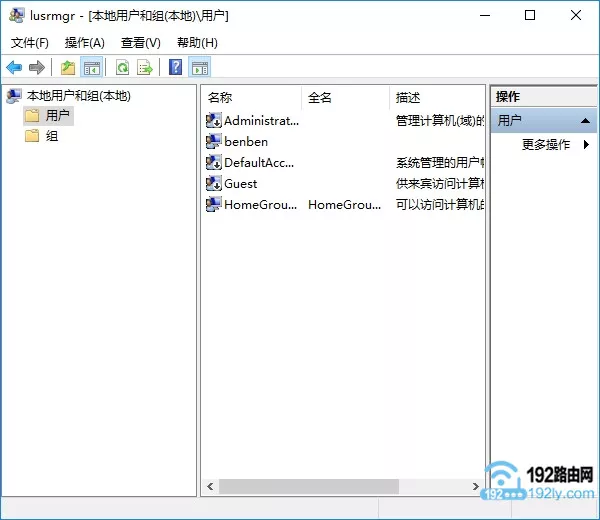The width and height of the screenshot is (600, 520).
Task: Click 更多操作 in the actions pane
Action: click(x=546, y=144)
